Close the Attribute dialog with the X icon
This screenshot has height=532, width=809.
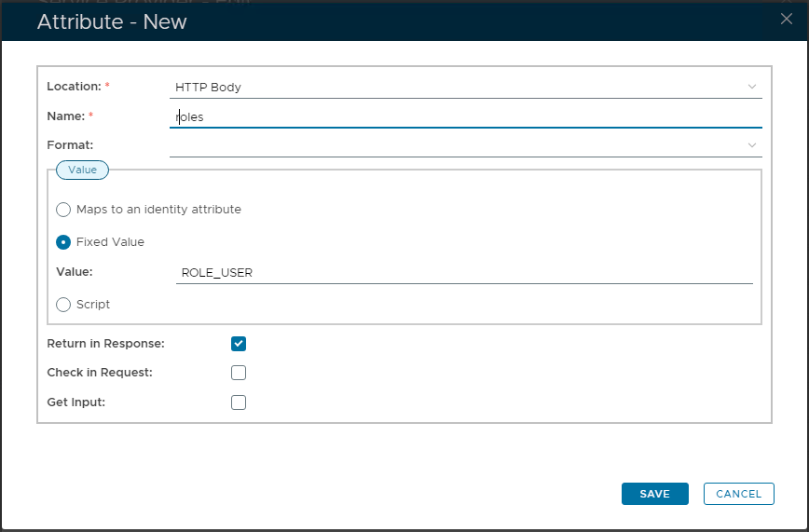click(787, 20)
